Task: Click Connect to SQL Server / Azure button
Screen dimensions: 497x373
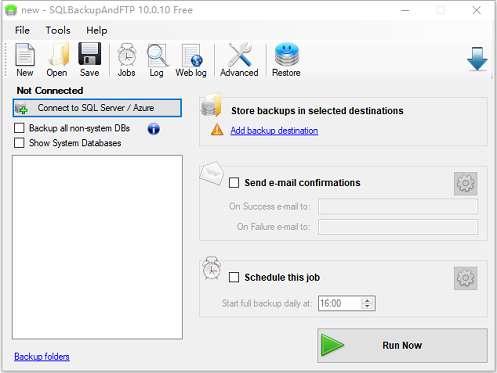Action: (97, 108)
